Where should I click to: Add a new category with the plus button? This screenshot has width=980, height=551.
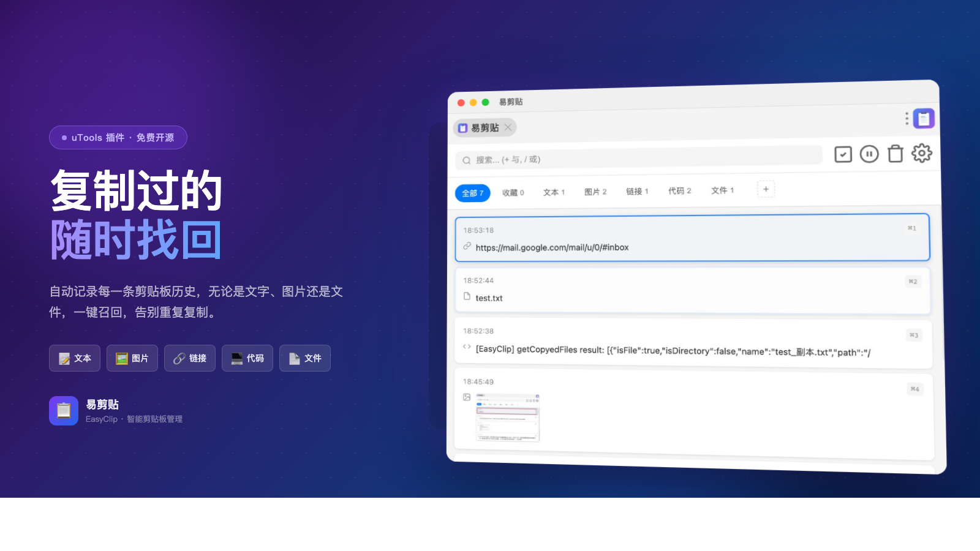(x=766, y=189)
